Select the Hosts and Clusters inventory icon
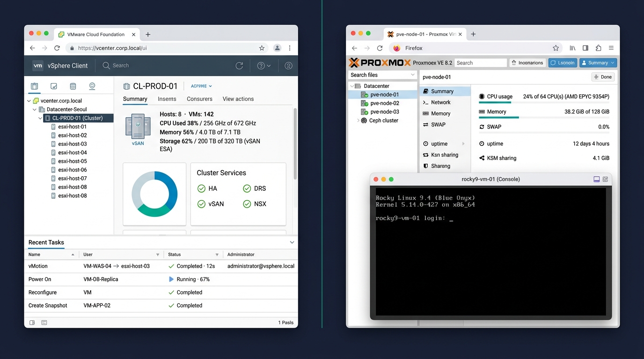644x359 pixels. coord(34,86)
